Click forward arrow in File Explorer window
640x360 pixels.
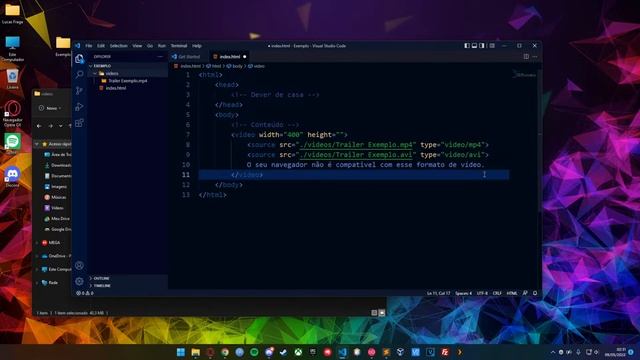click(x=50, y=126)
